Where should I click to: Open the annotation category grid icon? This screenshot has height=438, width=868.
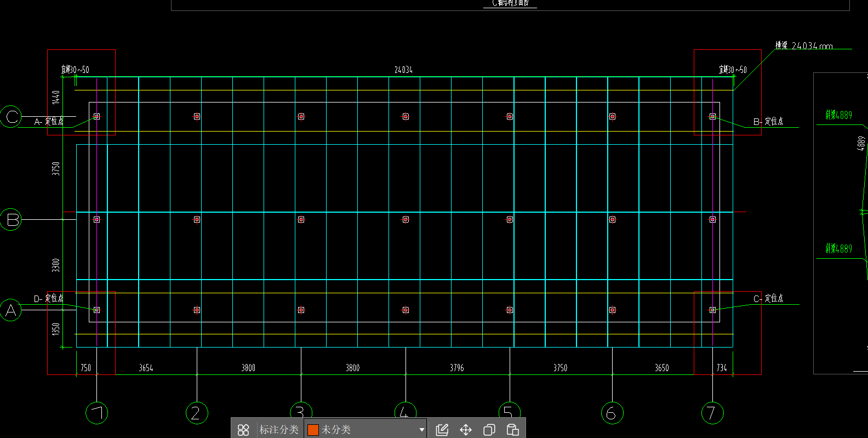click(x=243, y=430)
